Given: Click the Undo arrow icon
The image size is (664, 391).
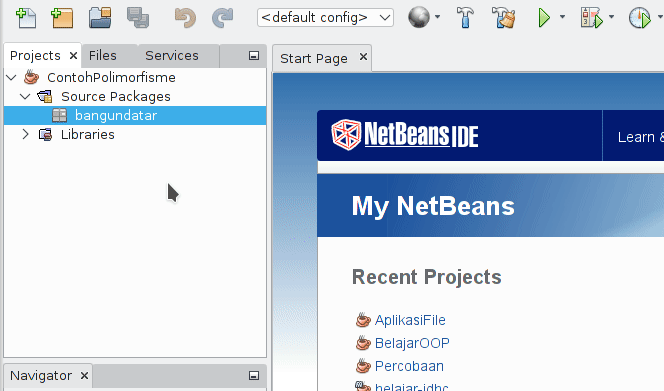Looking at the screenshot, I should coord(185,18).
